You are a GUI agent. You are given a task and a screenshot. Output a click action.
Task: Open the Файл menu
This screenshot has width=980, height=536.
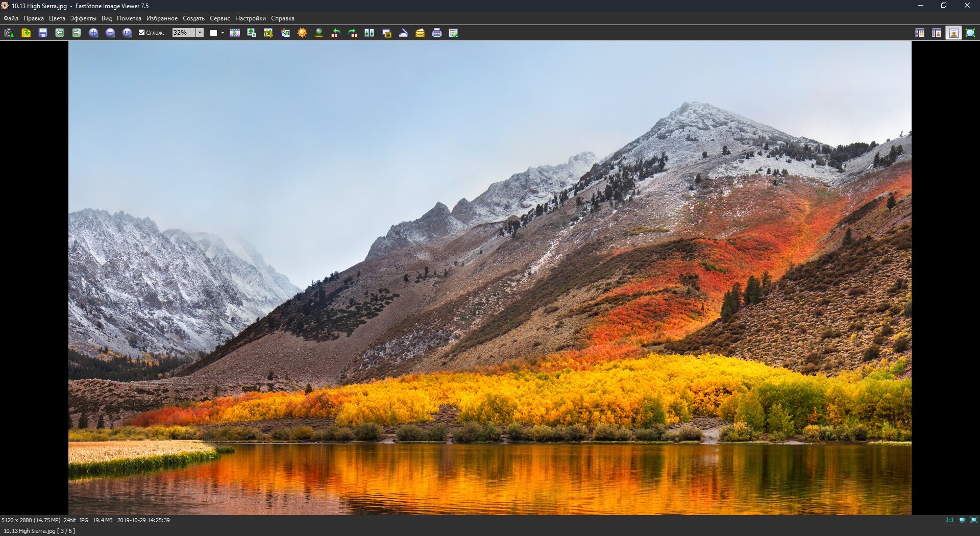[x=11, y=18]
